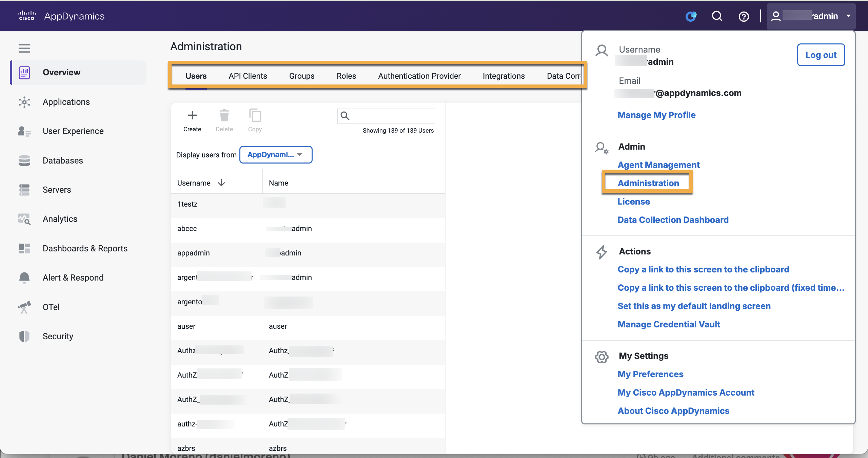The height and width of the screenshot is (458, 868).
Task: Switch to the Users tab
Action: click(x=196, y=76)
